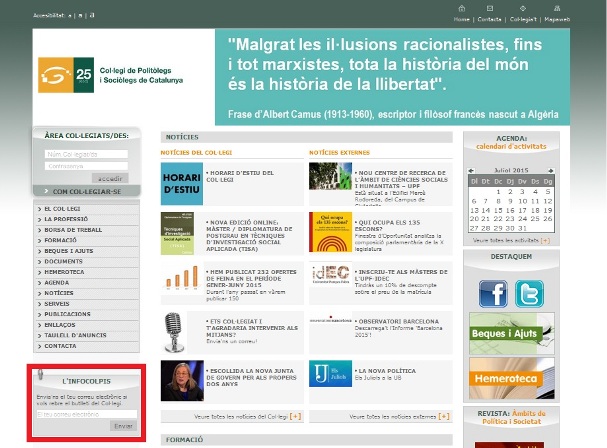The height and width of the screenshot is (448, 607).
Task: Open Nou centre de recerca UPF headline
Action: click(x=401, y=179)
